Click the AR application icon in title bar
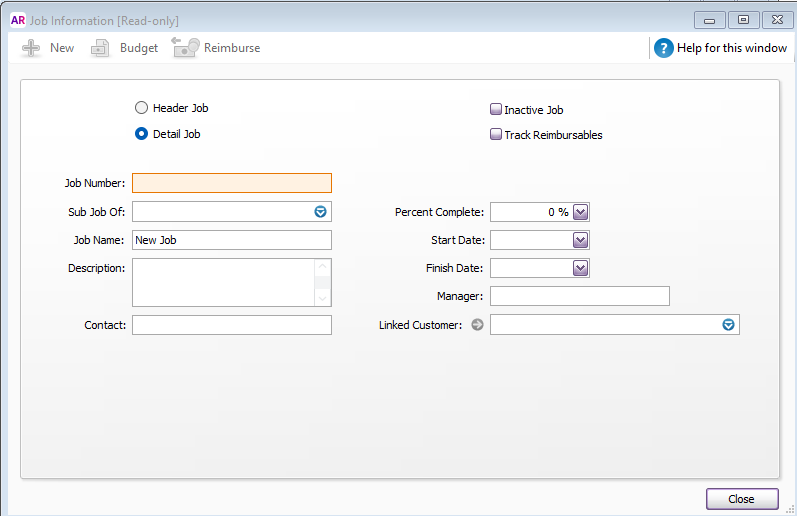The width and height of the screenshot is (797, 516). tap(17, 20)
